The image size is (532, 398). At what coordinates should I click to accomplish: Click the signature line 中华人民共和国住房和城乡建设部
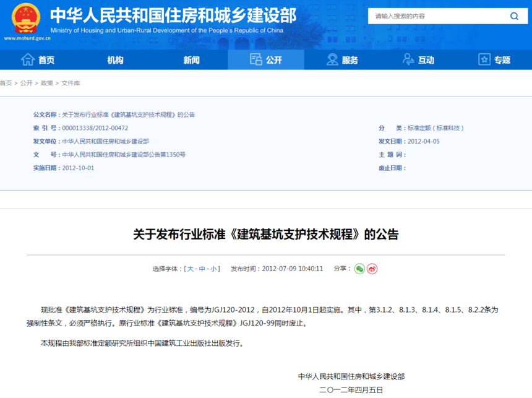point(351,376)
